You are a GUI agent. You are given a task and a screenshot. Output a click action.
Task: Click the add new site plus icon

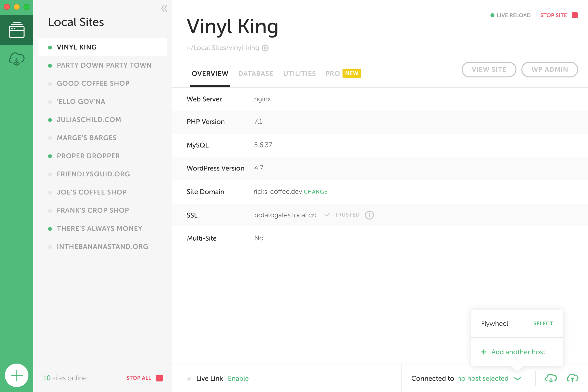click(x=17, y=375)
